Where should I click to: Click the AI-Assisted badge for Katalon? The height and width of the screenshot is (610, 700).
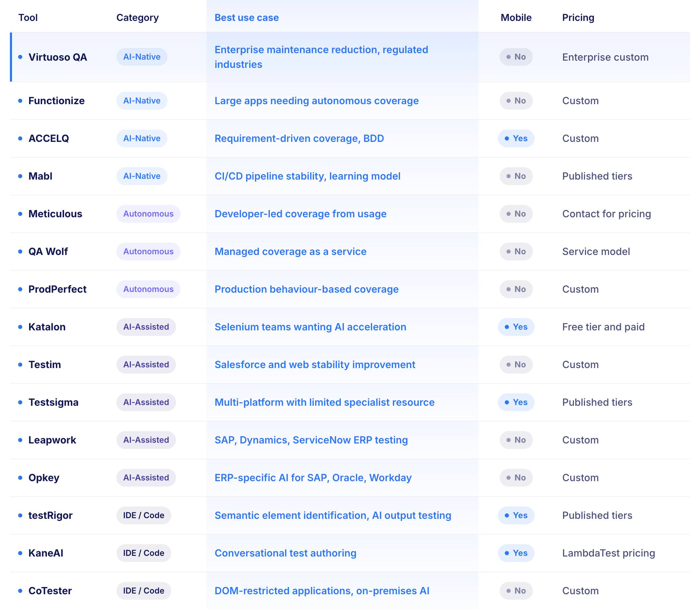click(146, 327)
